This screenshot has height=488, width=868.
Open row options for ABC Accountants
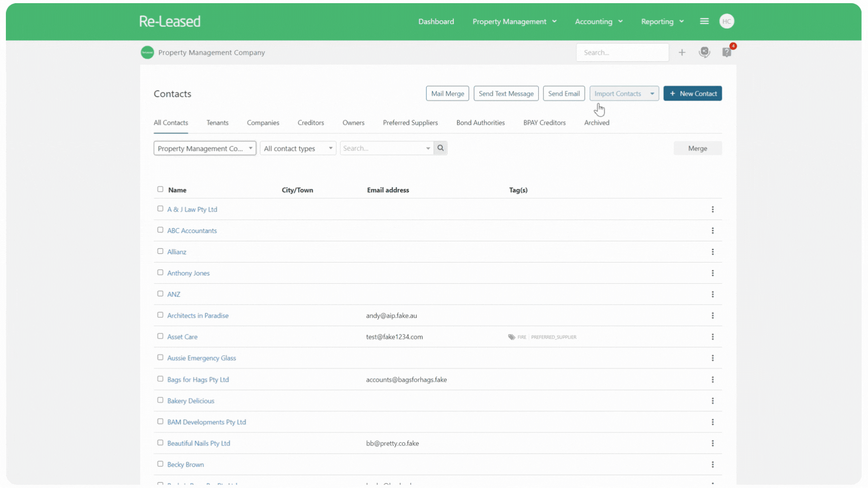click(712, 230)
